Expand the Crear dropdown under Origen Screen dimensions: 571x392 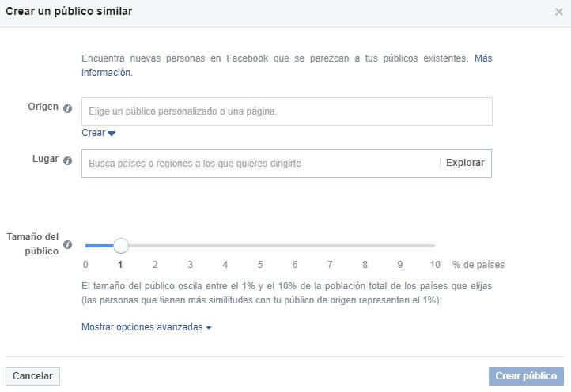pos(99,133)
